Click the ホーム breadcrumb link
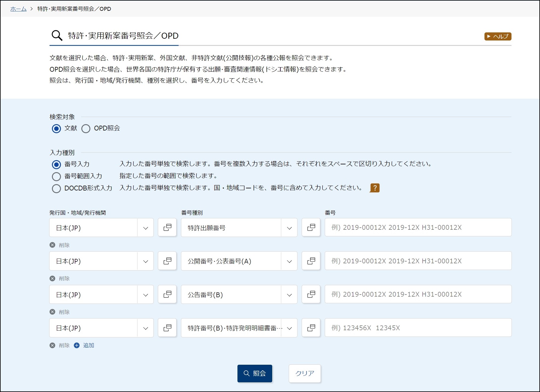This screenshot has height=392, width=540. tap(18, 9)
